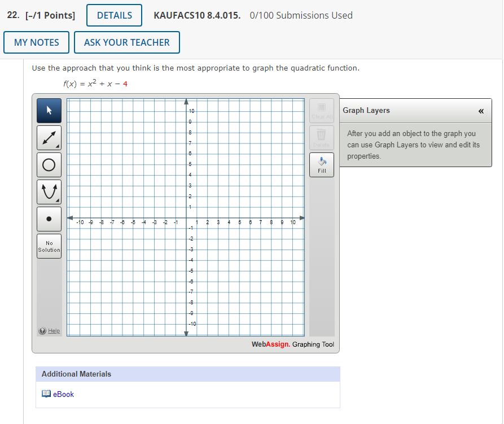Click the No Solution button
Viewport: 504px width, 424px height.
click(49, 246)
